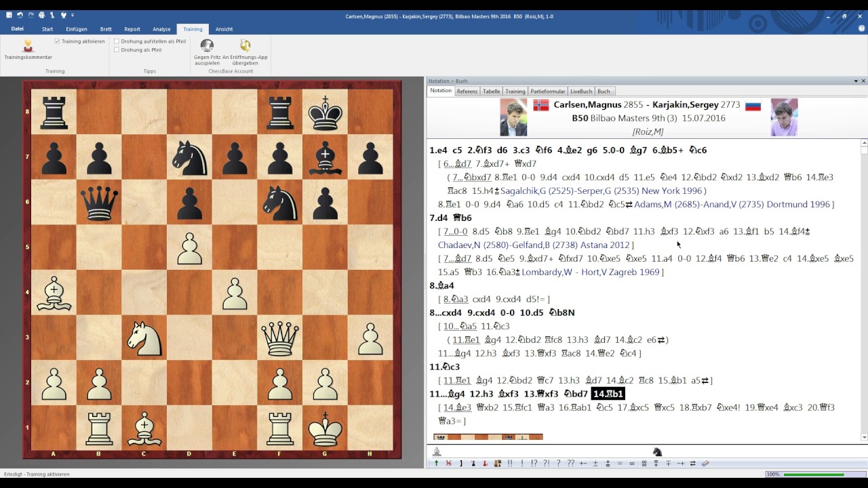868x488 pixels.
Task: Click Carlsen's player photo
Action: (x=513, y=117)
